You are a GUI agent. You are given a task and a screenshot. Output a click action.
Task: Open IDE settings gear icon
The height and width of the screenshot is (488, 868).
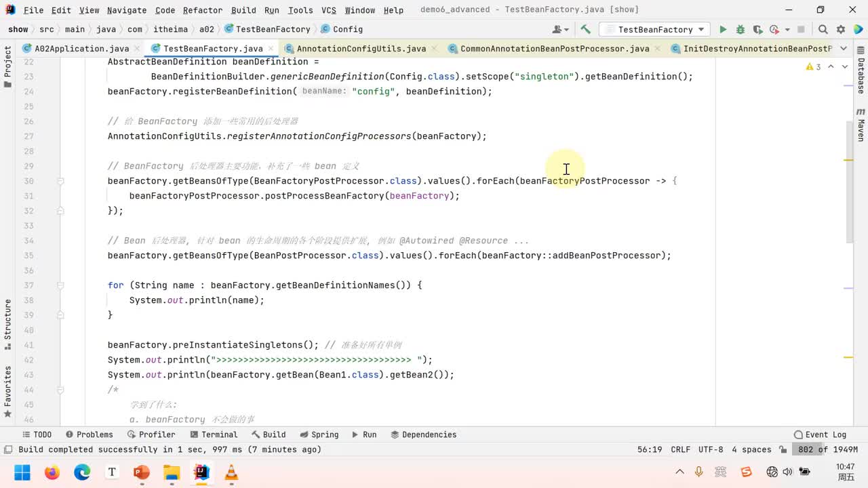[841, 29]
